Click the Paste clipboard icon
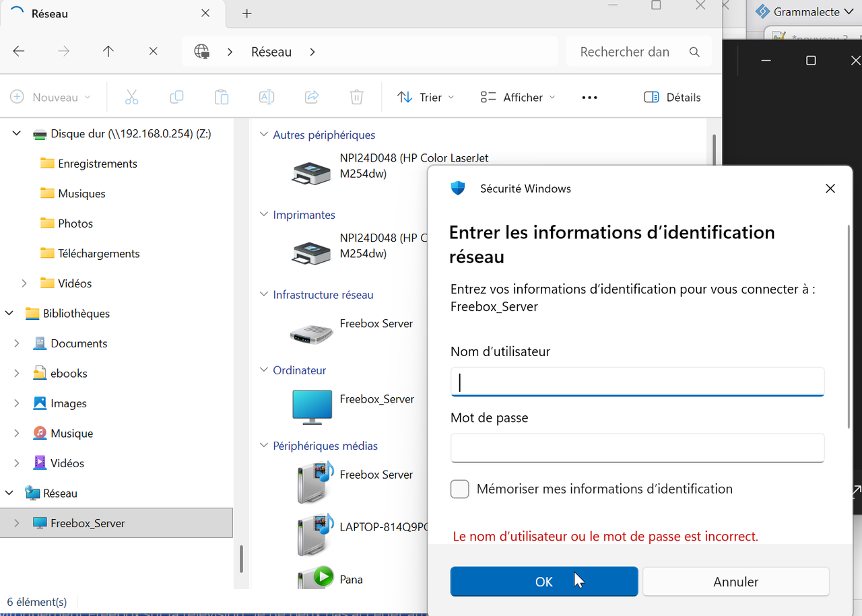 pos(222,97)
